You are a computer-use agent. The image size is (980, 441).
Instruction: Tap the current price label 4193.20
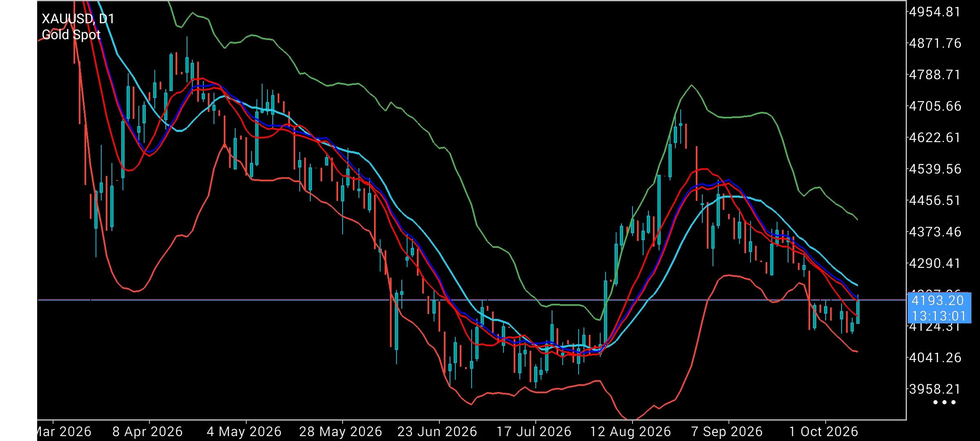938,301
